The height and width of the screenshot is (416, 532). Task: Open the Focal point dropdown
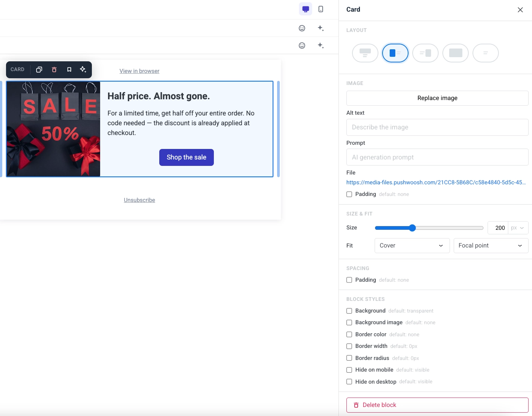[x=491, y=246]
